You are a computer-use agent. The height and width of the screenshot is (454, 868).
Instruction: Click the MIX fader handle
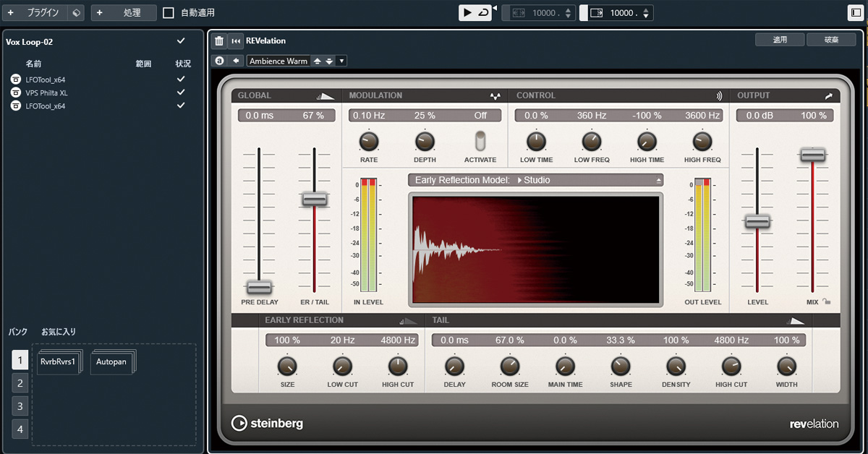point(813,154)
